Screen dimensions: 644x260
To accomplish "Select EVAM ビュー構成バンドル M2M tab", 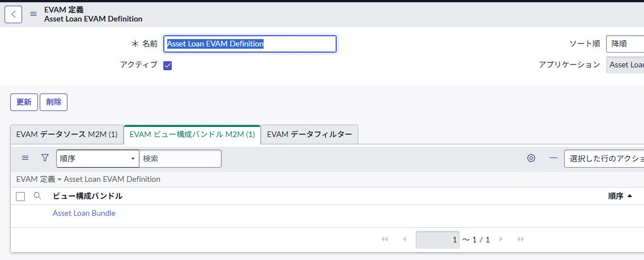I will pos(192,134).
